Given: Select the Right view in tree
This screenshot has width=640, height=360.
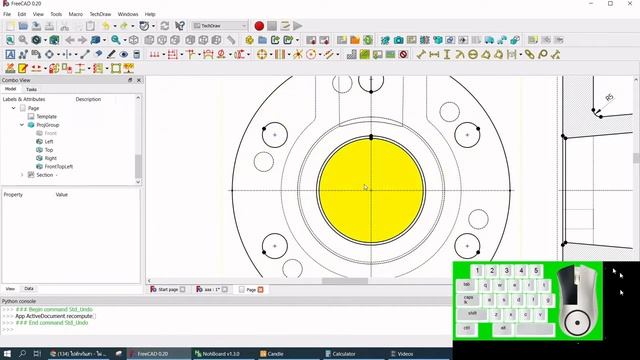Looking at the screenshot, I should (51, 158).
